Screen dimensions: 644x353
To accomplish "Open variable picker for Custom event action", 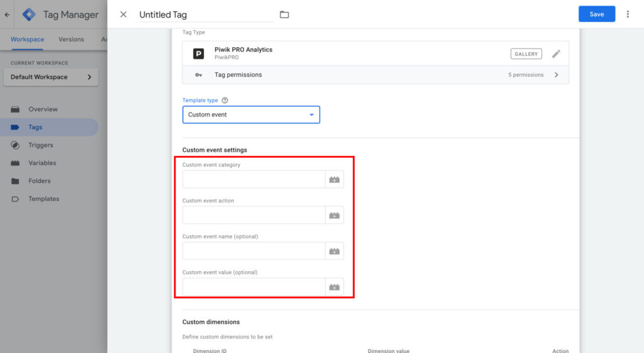I will (x=335, y=215).
